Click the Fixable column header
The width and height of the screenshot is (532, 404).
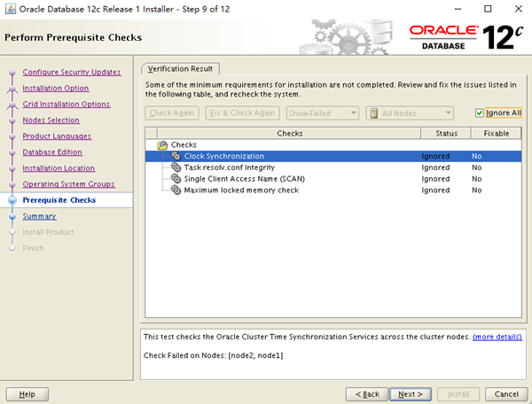497,133
